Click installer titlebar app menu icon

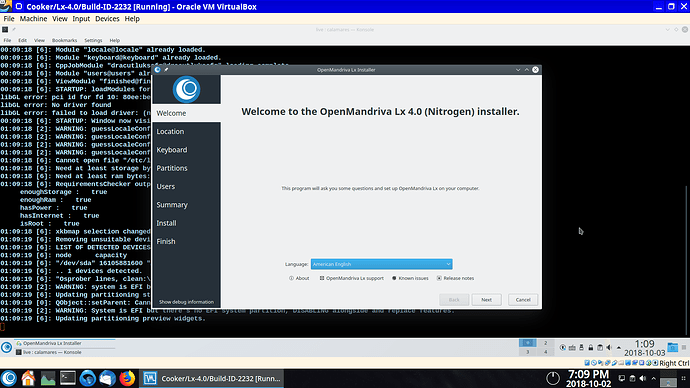(x=157, y=70)
